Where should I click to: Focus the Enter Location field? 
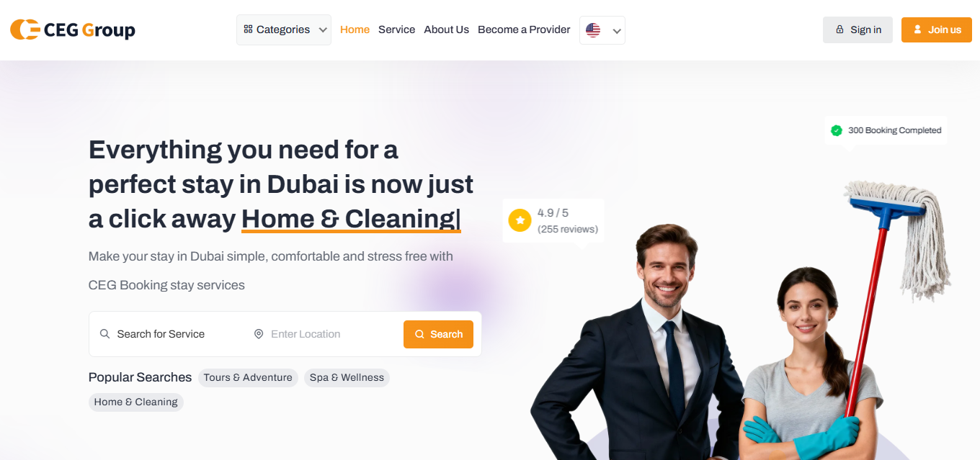pos(324,334)
